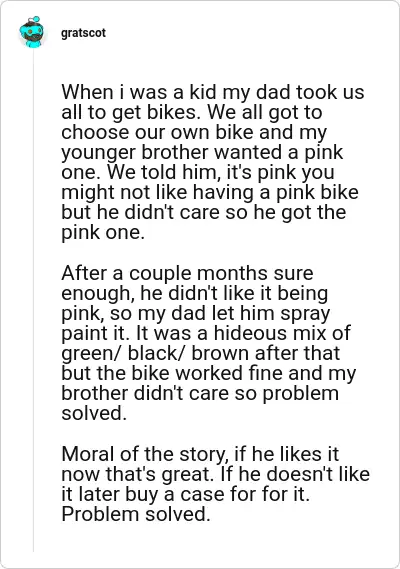400x569 pixels.
Task: Click the line "brother didn't care so problem"
Action: (200, 393)
